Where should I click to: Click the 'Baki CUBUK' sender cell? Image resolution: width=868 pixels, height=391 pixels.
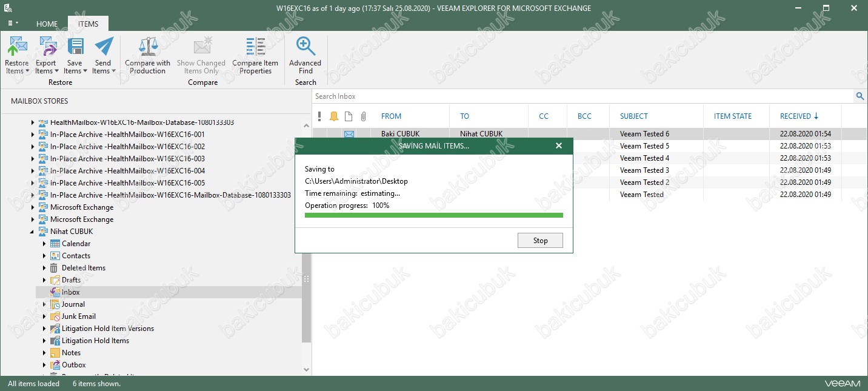(x=400, y=134)
